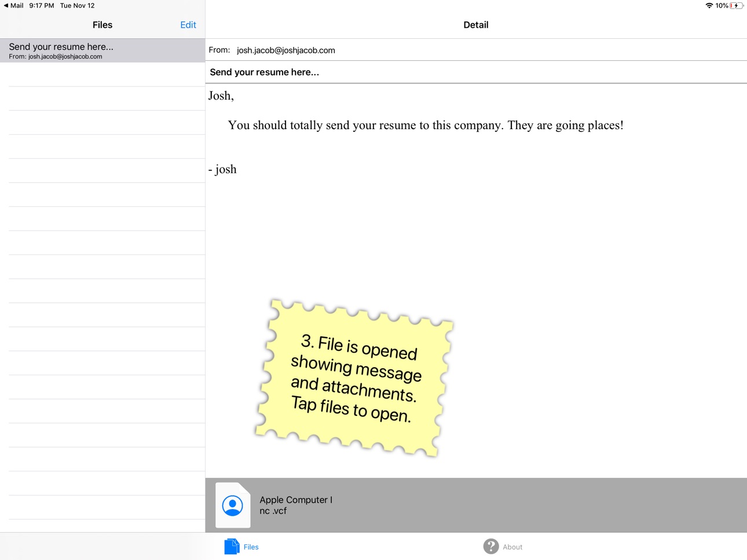Tap the 'Files' list title
Screen dimensions: 747x560
[x=102, y=25]
